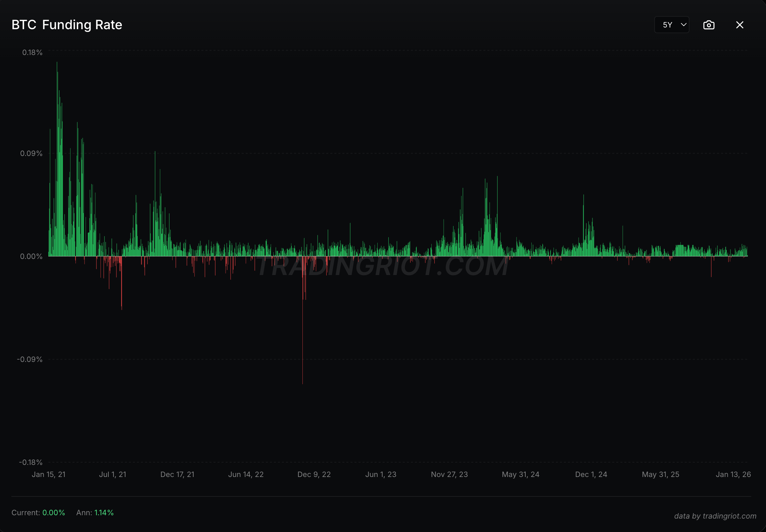Click the BTC Funding Rate title
The width and height of the screenshot is (766, 532).
tap(67, 25)
